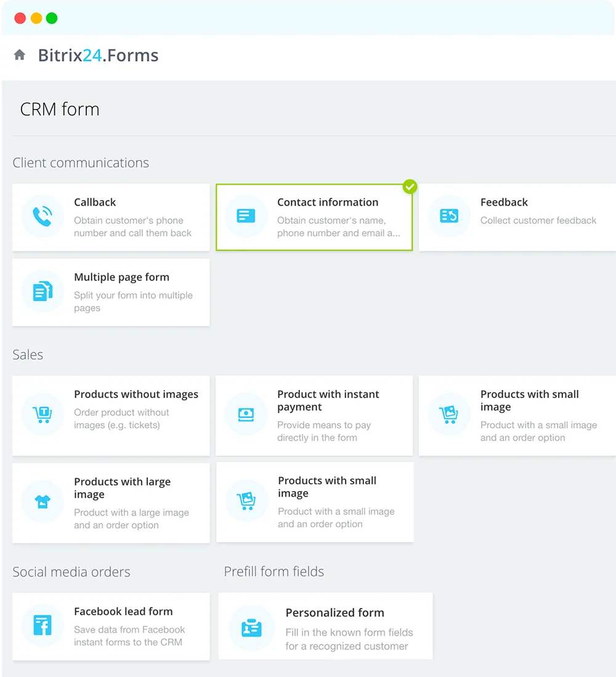Click the Contact information form icon

tap(245, 217)
